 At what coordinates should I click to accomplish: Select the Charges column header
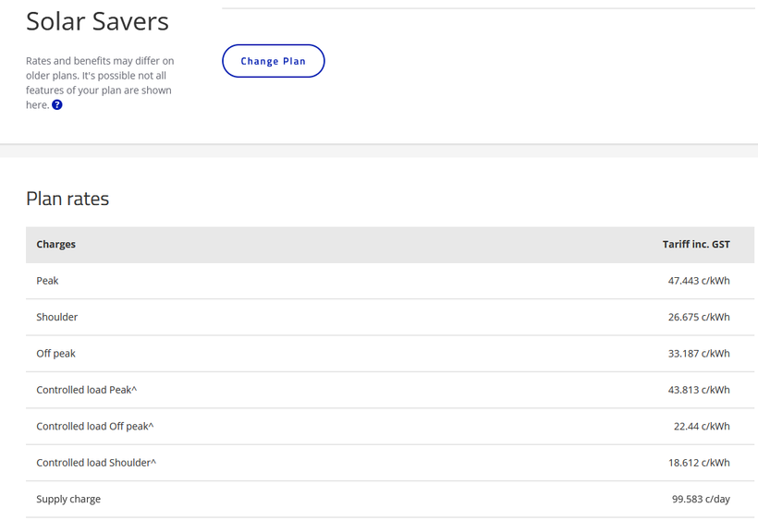coord(56,245)
